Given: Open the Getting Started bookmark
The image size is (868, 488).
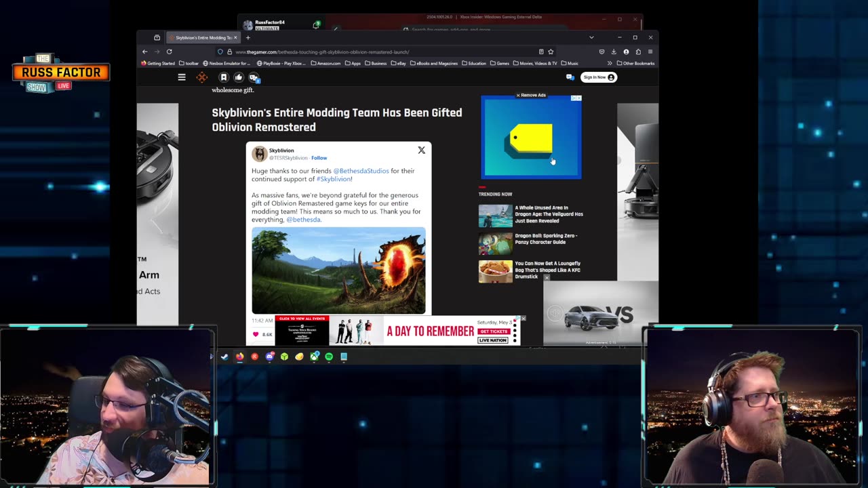Looking at the screenshot, I should (x=157, y=63).
